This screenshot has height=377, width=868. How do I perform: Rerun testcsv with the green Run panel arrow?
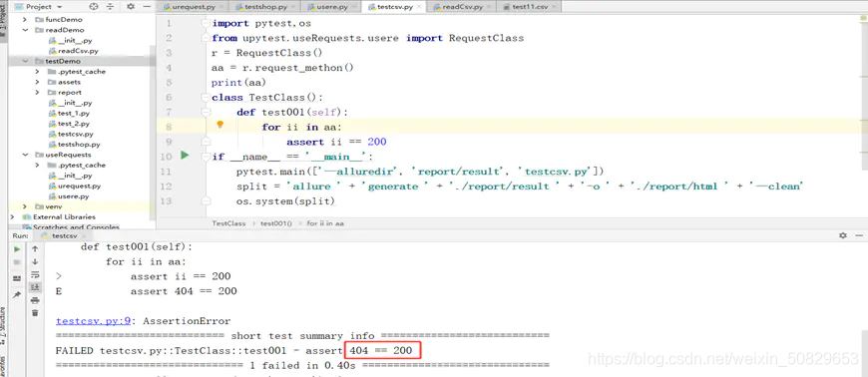tap(17, 249)
